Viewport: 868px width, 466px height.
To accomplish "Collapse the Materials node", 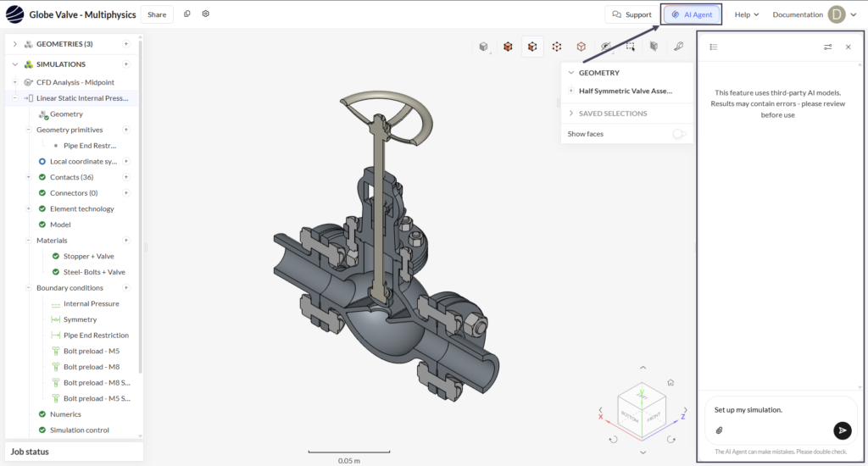I will [28, 240].
